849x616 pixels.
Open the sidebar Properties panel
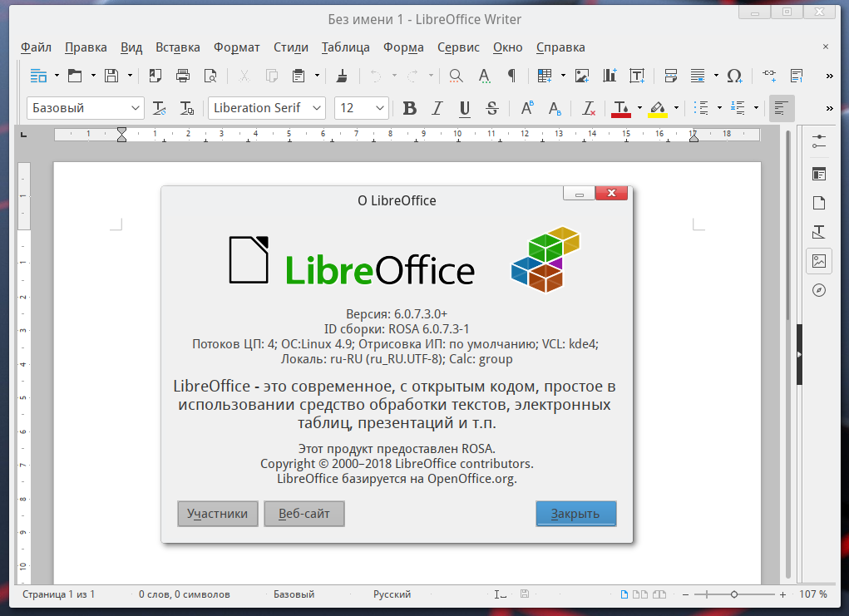819,174
